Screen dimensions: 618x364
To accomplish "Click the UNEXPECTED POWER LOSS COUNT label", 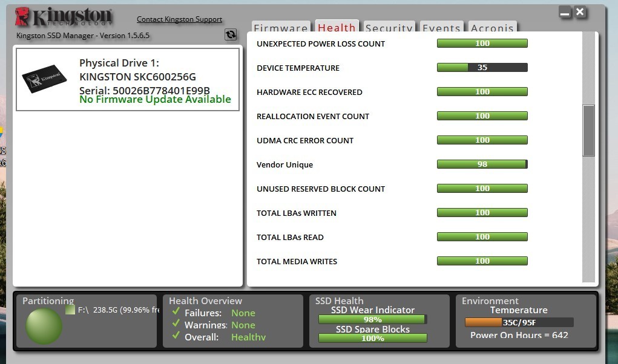I will point(321,44).
